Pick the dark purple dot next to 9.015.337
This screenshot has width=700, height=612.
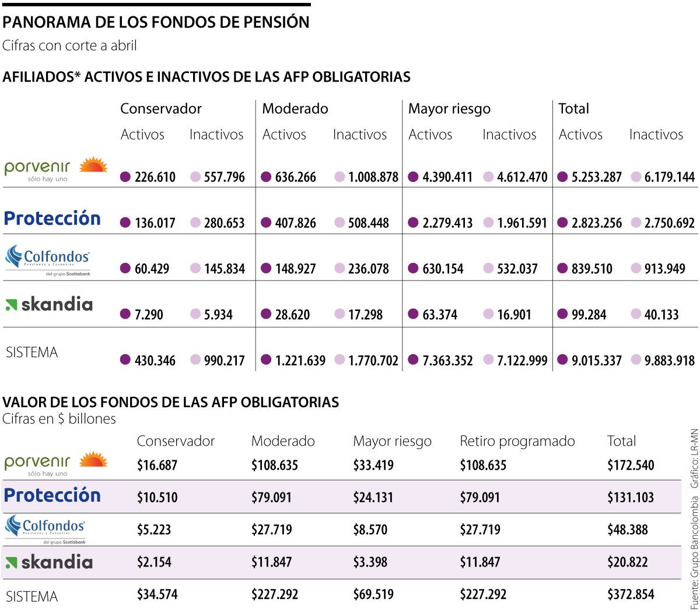562,360
